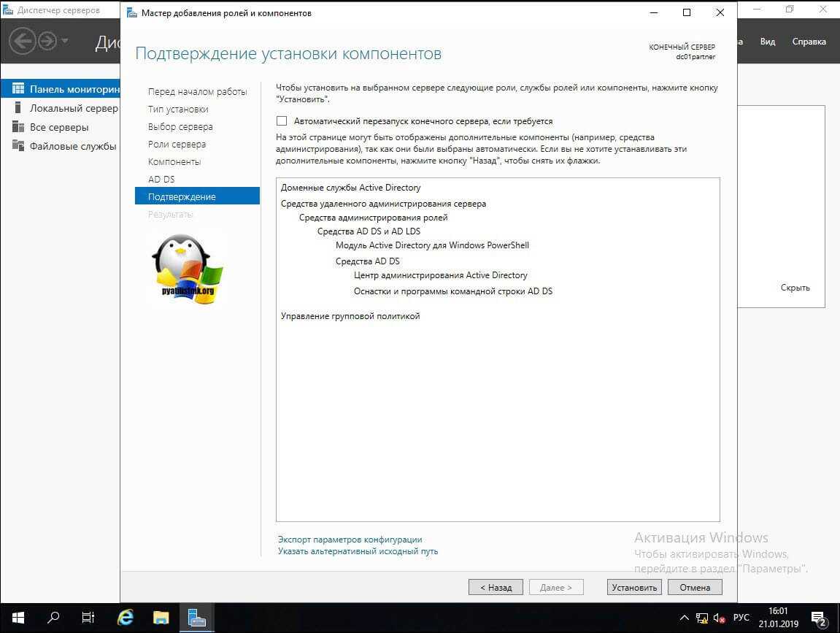Open Экспорт параметров конфигурации link
The height and width of the screenshot is (633, 840).
(x=350, y=540)
